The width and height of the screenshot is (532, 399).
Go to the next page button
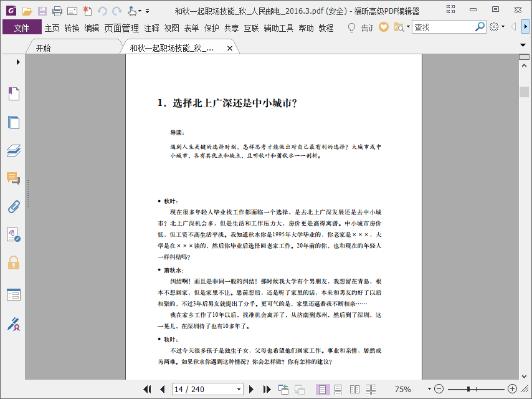point(252,389)
